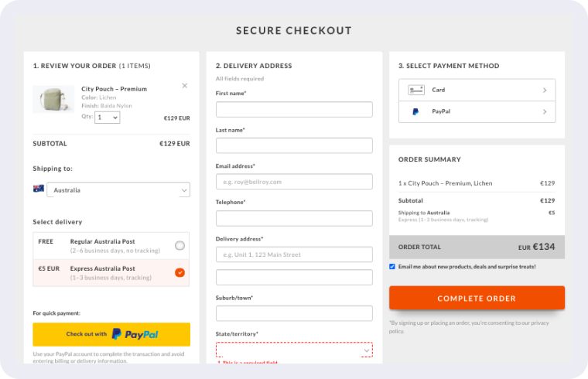The width and height of the screenshot is (588, 379).
Task: Select Regular Australia Post delivery
Action: click(x=179, y=245)
